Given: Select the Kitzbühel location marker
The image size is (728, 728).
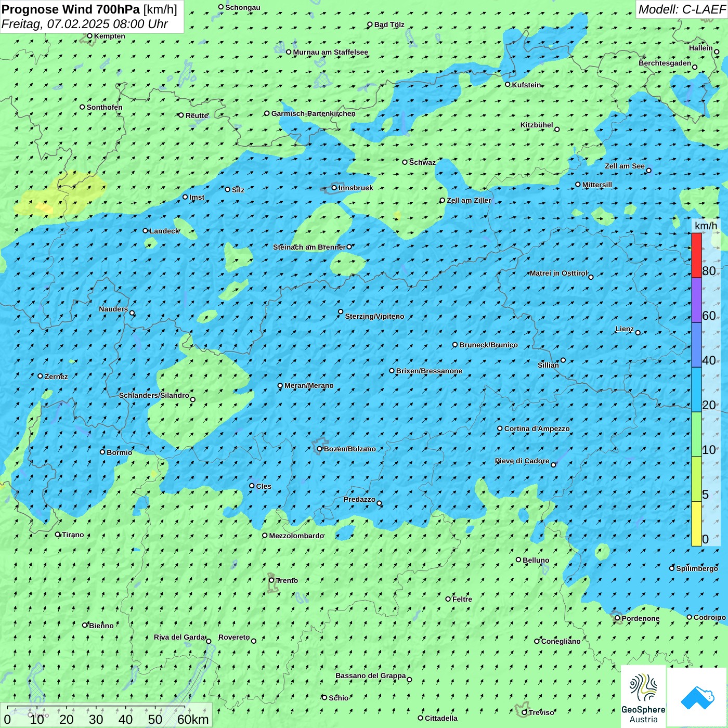Looking at the screenshot, I should (557, 129).
